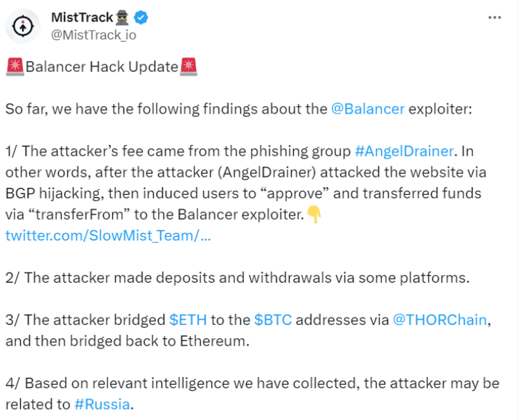Image resolution: width=521 pixels, height=420 pixels.
Task: Go to the @THORChain mention
Action: (x=441, y=320)
